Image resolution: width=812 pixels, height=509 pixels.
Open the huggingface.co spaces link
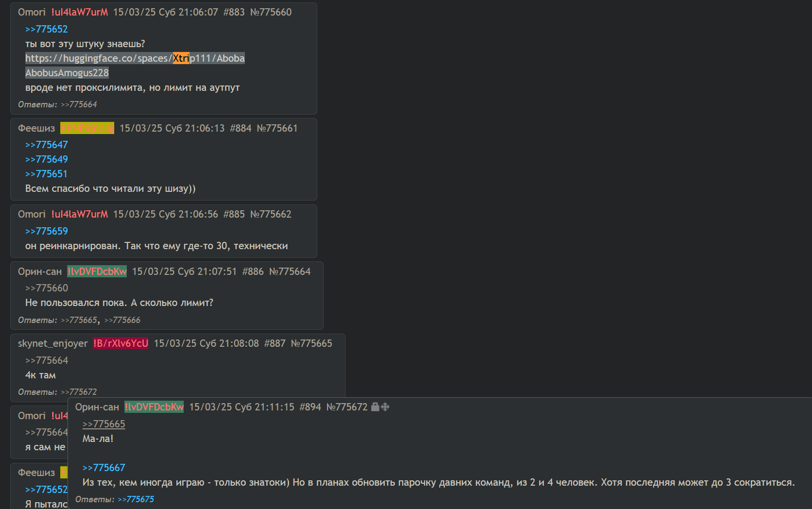[x=135, y=58]
